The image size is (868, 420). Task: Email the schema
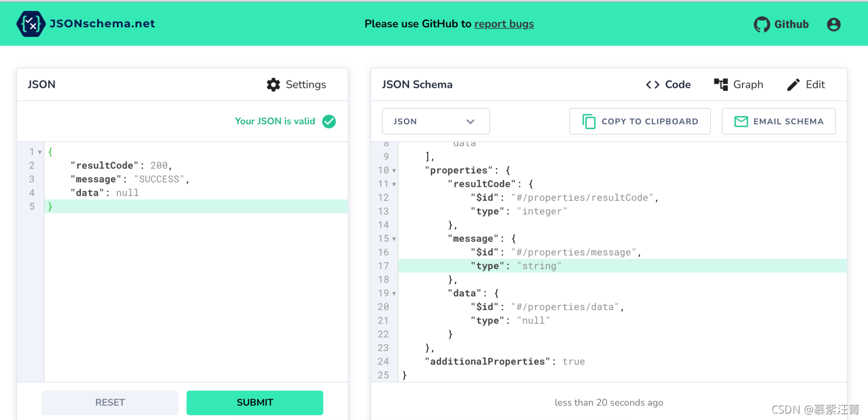coord(778,121)
